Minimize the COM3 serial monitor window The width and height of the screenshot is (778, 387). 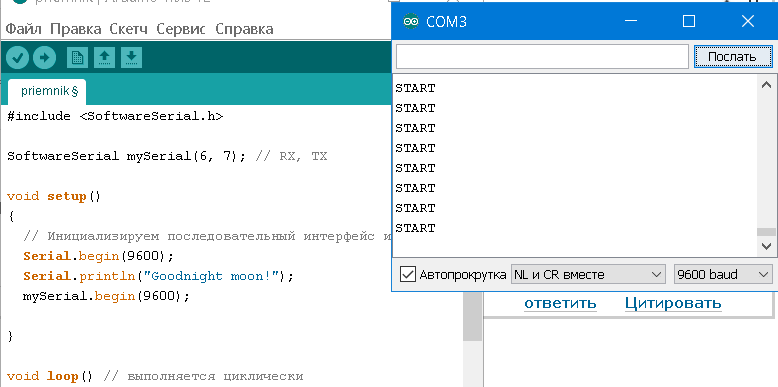[x=631, y=21]
